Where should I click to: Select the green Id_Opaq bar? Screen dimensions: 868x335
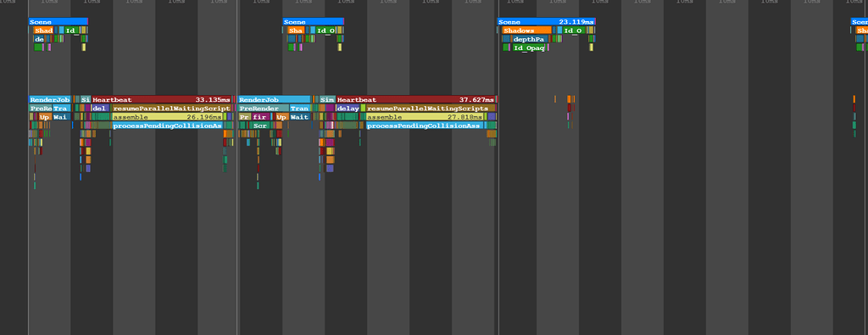coord(529,48)
